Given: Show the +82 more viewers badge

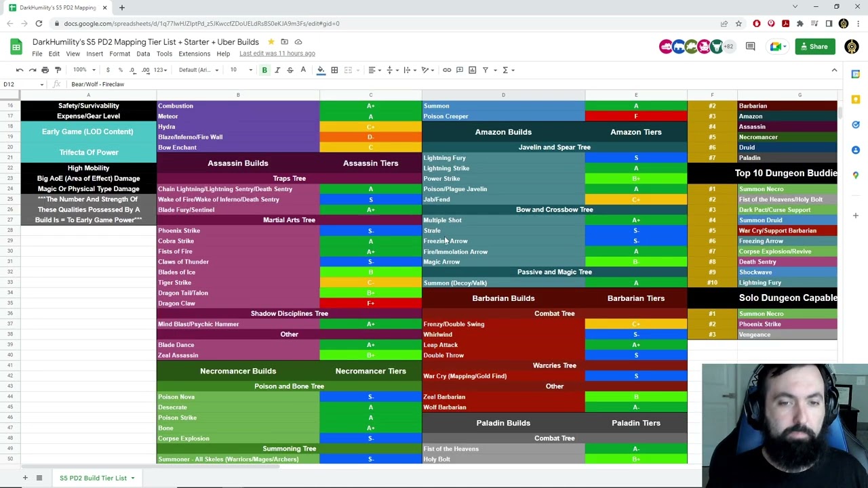Looking at the screenshot, I should tap(728, 47).
